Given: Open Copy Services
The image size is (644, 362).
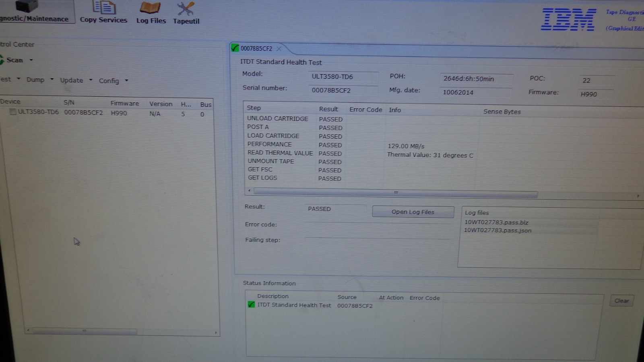Looking at the screenshot, I should (103, 12).
